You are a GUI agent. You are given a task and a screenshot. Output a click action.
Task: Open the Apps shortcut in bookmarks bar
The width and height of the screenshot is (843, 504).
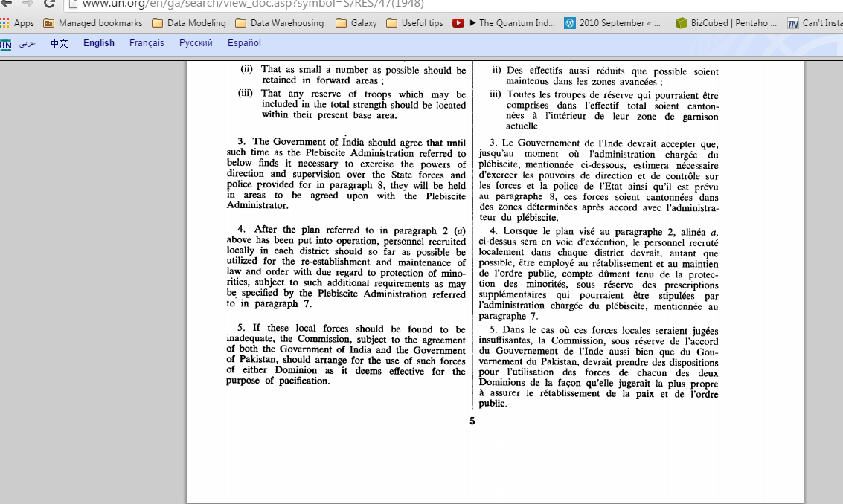point(17,23)
